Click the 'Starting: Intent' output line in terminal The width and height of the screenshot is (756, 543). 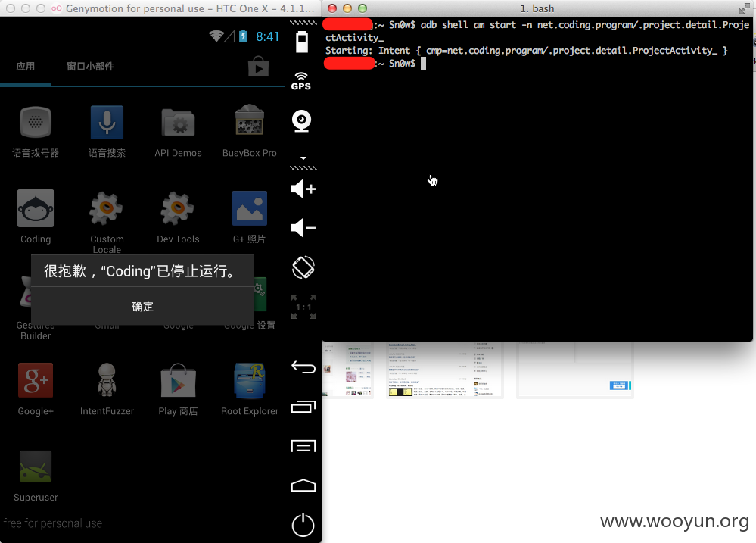coord(527,51)
